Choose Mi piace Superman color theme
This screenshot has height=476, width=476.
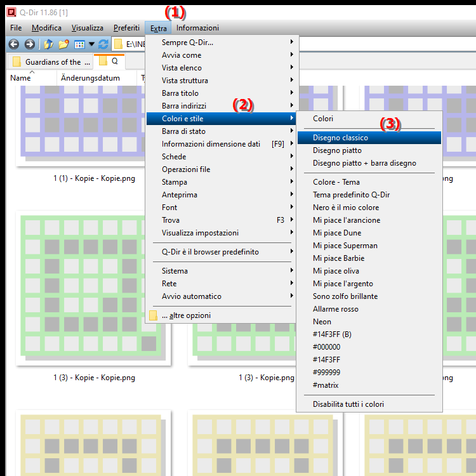(345, 246)
